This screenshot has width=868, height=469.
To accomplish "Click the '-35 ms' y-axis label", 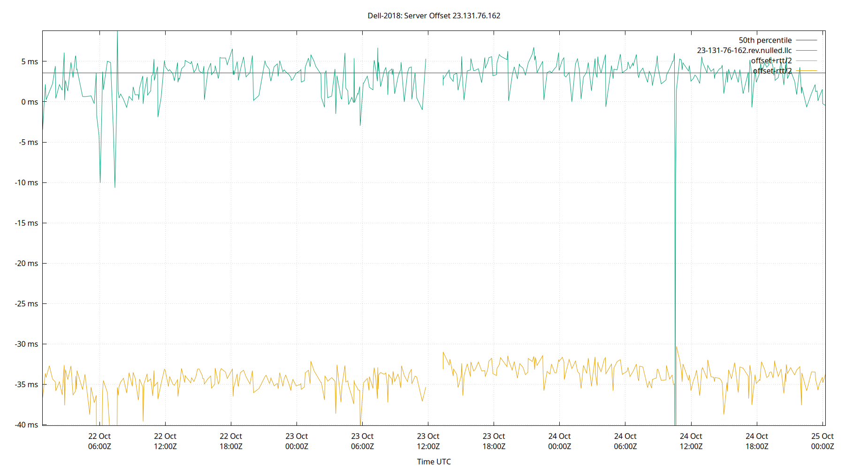I will point(27,384).
